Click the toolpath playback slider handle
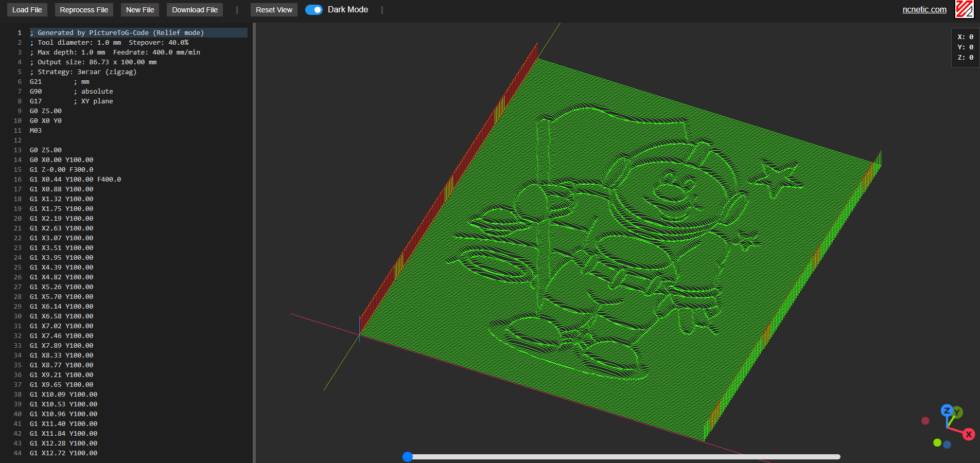This screenshot has height=463, width=980. point(408,457)
